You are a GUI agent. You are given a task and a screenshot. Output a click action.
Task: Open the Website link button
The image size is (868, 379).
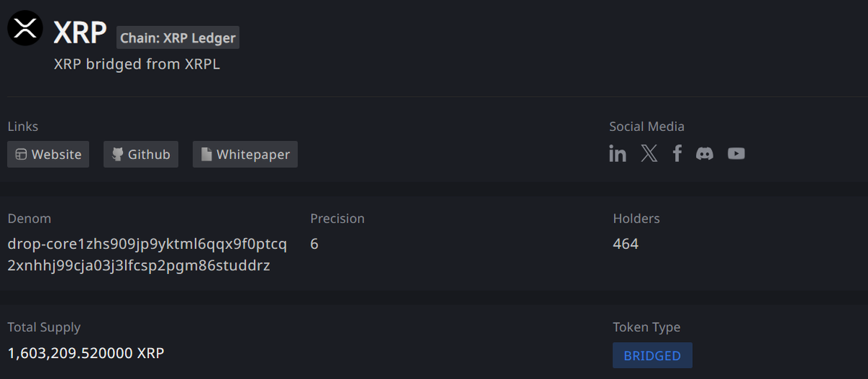(x=48, y=154)
